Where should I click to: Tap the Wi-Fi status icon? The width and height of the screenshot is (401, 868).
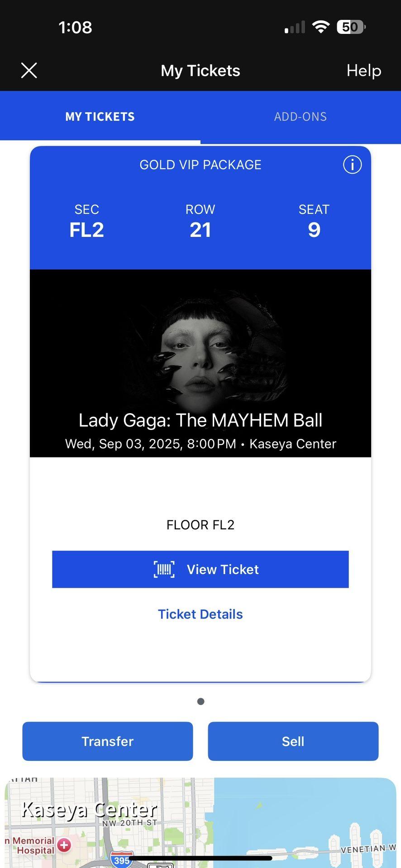tap(321, 27)
